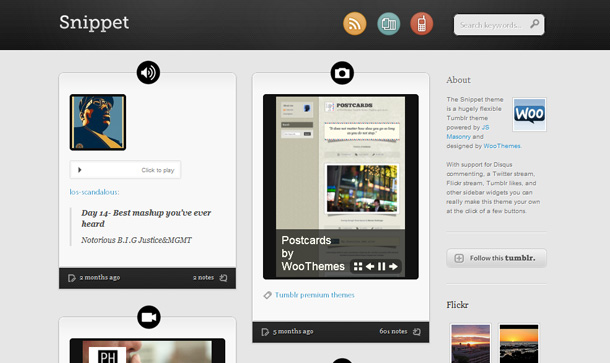This screenshot has height=363, width=610.
Task: Click the reblog icon next to 2 notes
Action: (x=223, y=278)
